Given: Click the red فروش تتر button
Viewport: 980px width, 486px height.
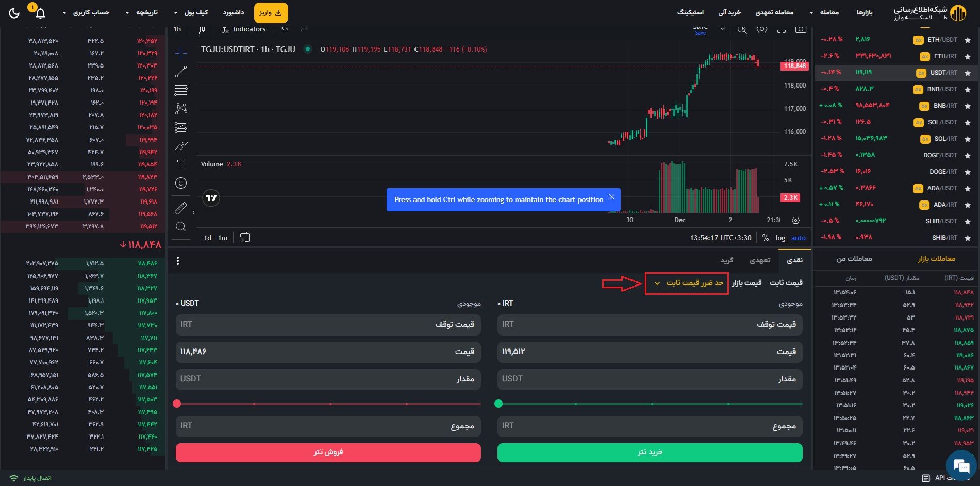Looking at the screenshot, I should [x=328, y=452].
